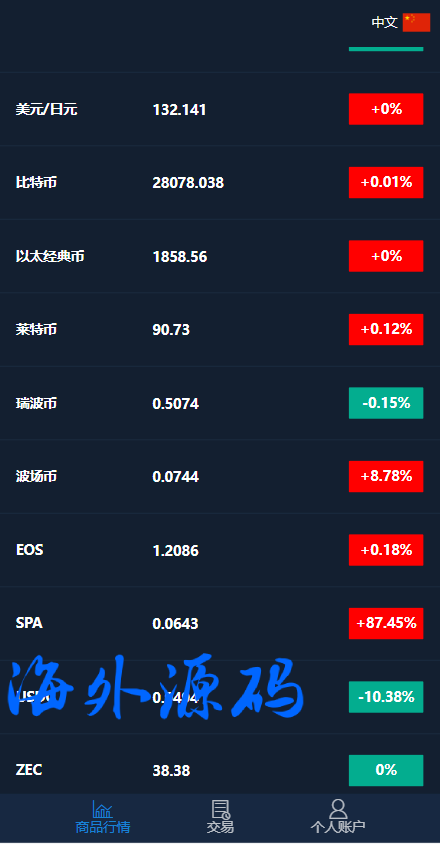440x844 pixels.
Task: Open the 美元/日元 row
Action: tap(220, 109)
